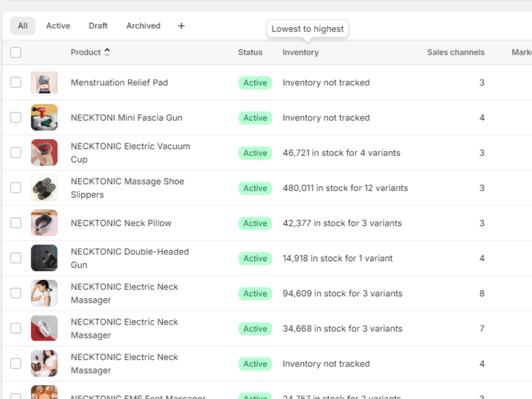Viewport: 532px width, 399px height.
Task: Open NECKTONIC Neck Pillow product
Action: (121, 223)
